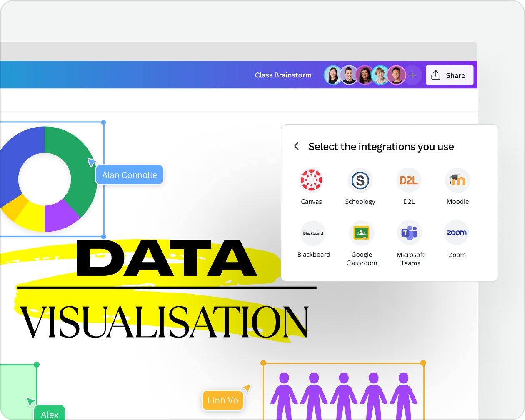Click the last collaborator avatar
Screen dimensions: 525x420
coord(397,75)
